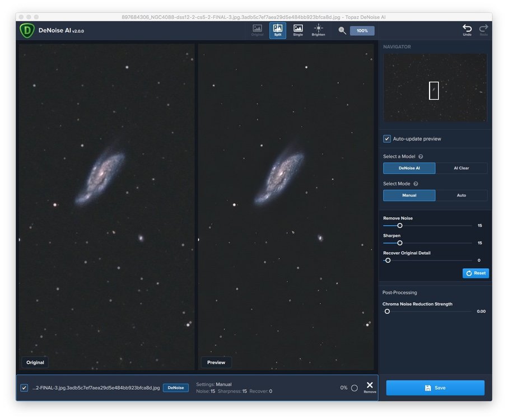Click the NAVIGATOR panel title
Screen dimensions: 508x420
[x=397, y=46]
